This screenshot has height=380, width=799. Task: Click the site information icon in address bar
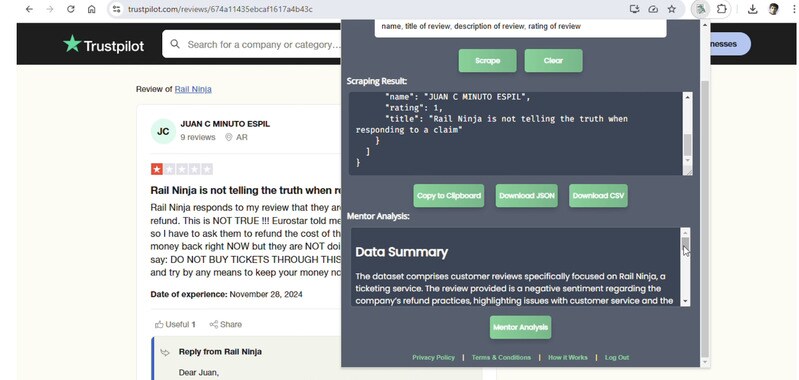tap(117, 9)
